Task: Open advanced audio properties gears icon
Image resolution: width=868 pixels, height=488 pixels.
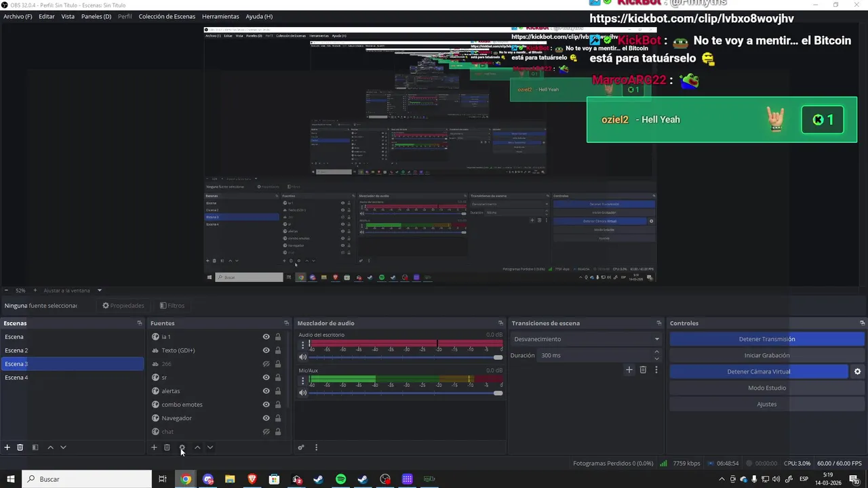Action: [301, 447]
